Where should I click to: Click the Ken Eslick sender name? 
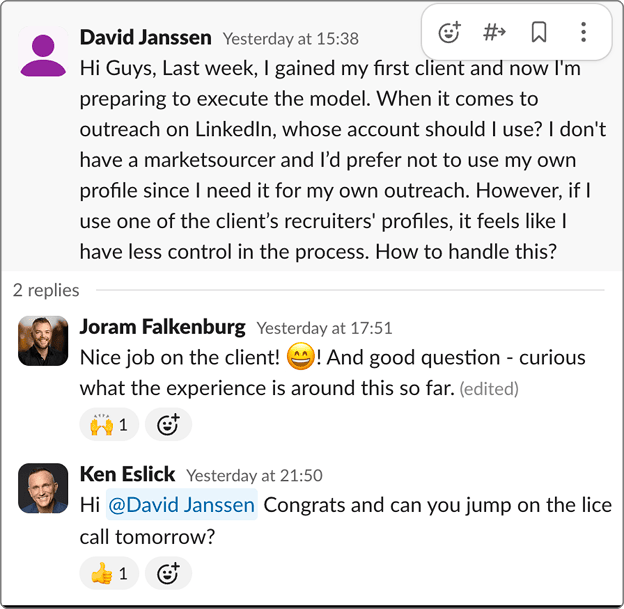click(x=127, y=474)
